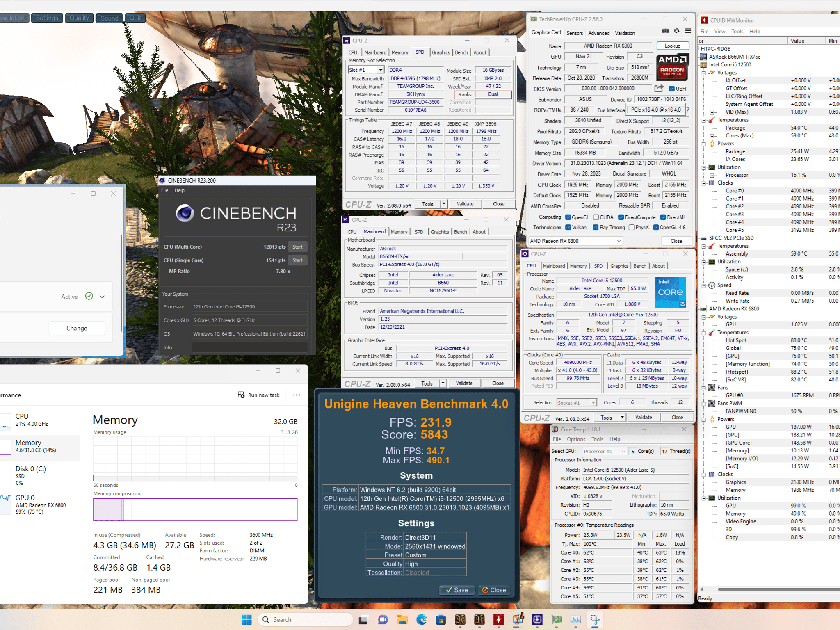840x630 pixels.
Task: Toggle the OpenGL 4.6 checkbox
Action: click(x=655, y=227)
